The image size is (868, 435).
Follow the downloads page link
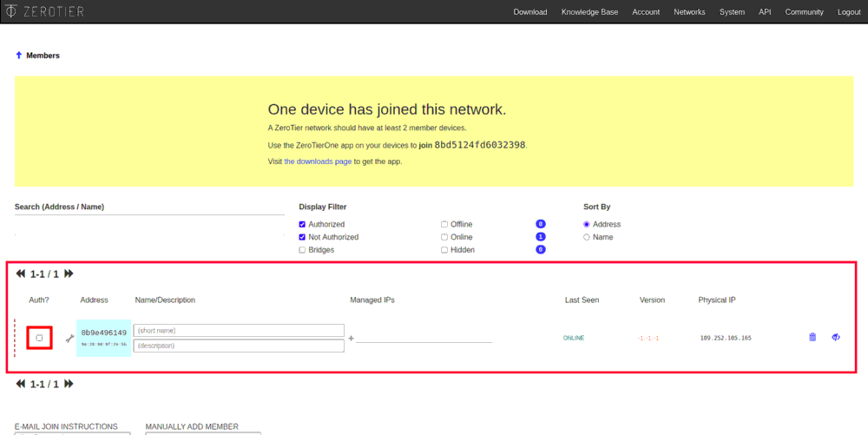tap(318, 161)
